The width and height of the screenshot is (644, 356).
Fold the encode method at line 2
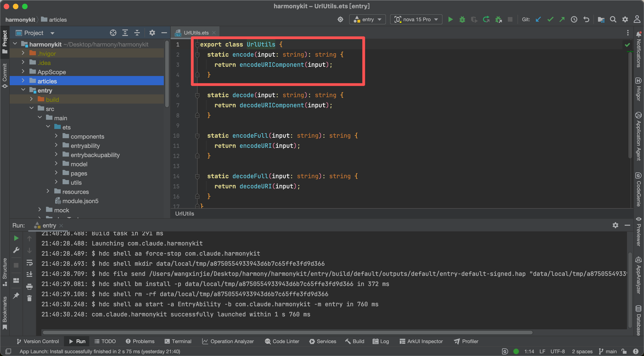coord(197,55)
